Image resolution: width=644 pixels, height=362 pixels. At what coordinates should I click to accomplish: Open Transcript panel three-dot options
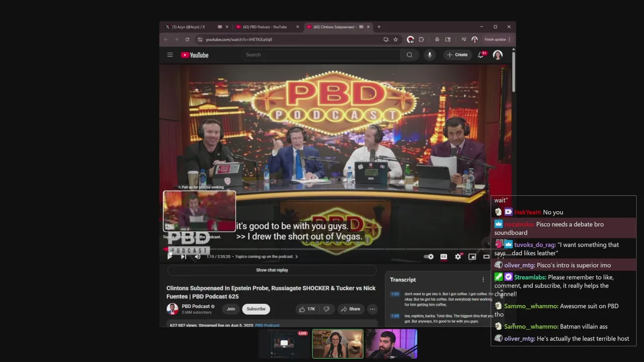tap(483, 280)
